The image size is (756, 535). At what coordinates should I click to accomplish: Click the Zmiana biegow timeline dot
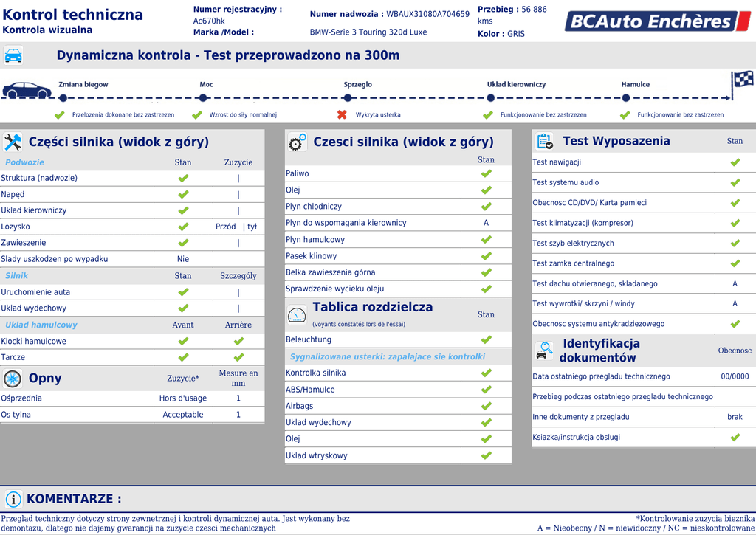click(63, 97)
